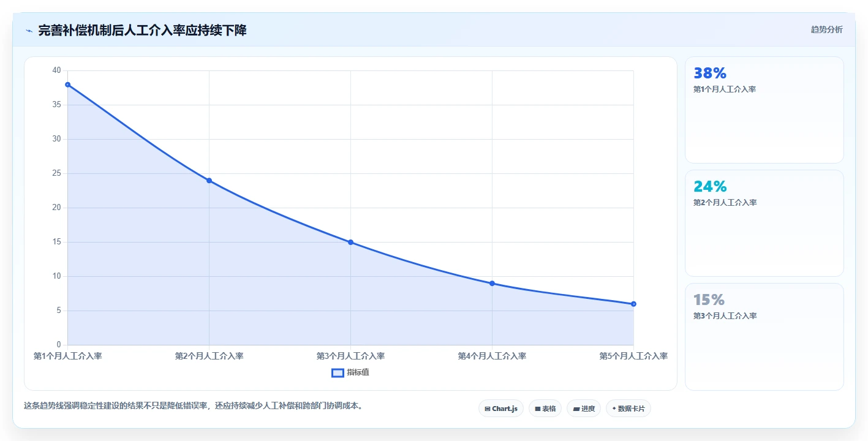This screenshot has height=441, width=868.
Task: Click the data point for 第5个月人工介入率
Action: [633, 304]
